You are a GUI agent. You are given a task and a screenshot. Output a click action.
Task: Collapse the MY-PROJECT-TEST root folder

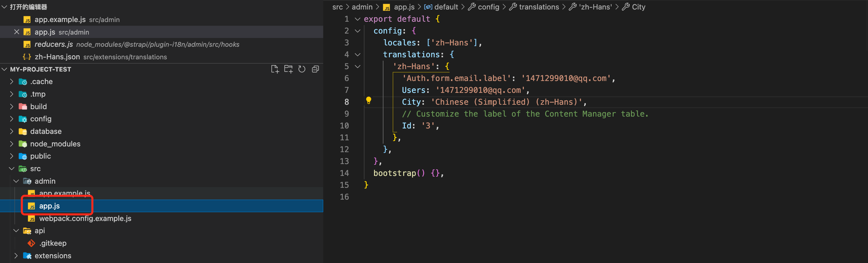(x=4, y=69)
